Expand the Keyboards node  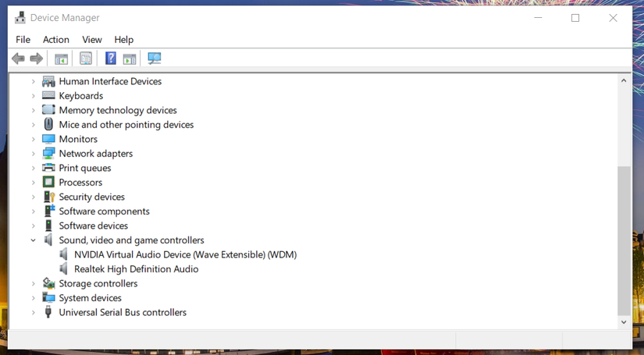coord(34,96)
